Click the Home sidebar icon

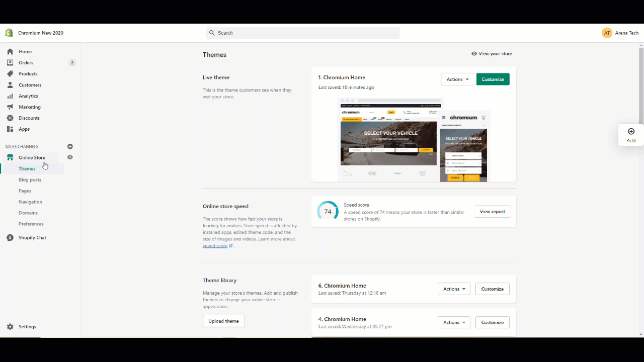(x=10, y=52)
